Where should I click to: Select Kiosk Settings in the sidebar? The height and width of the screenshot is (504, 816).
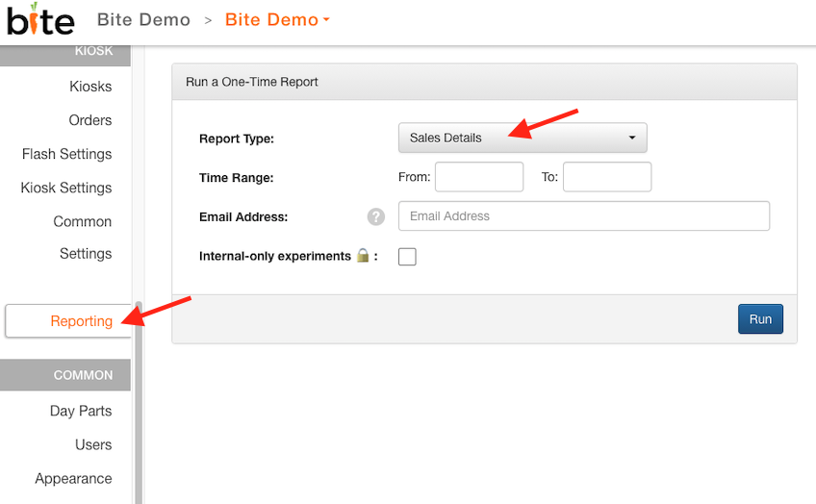pos(66,188)
